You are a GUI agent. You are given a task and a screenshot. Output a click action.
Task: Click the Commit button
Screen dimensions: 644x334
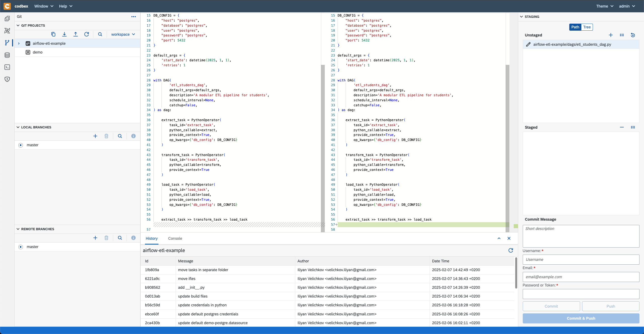coord(551,306)
